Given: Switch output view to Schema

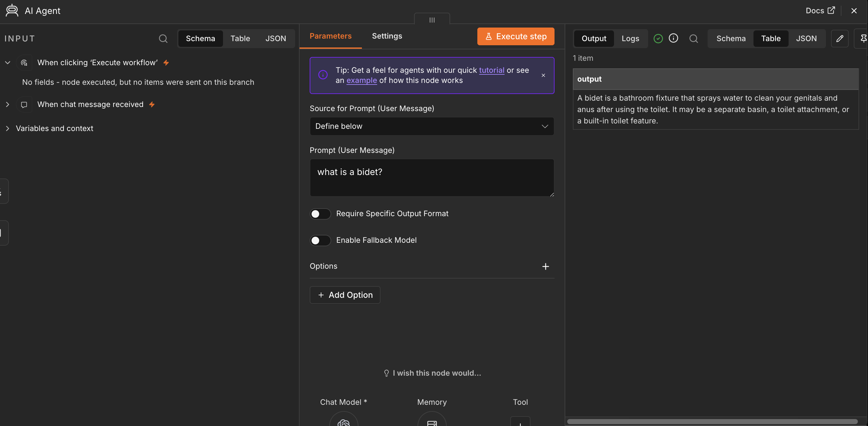Looking at the screenshot, I should (x=731, y=38).
